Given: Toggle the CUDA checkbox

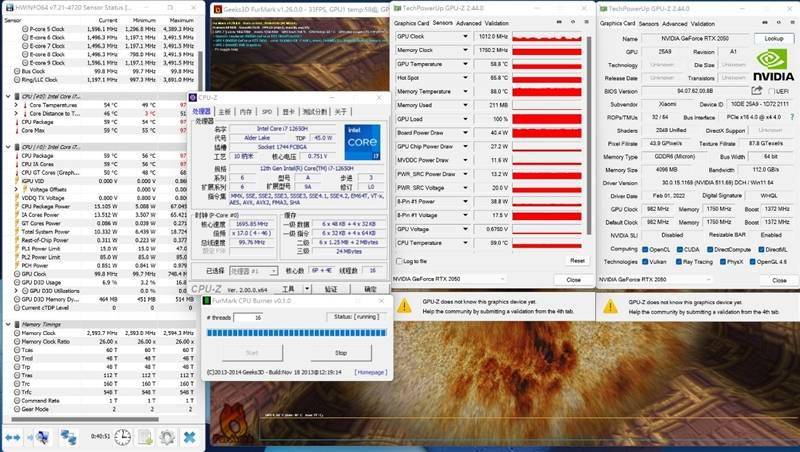Looking at the screenshot, I should pos(680,249).
